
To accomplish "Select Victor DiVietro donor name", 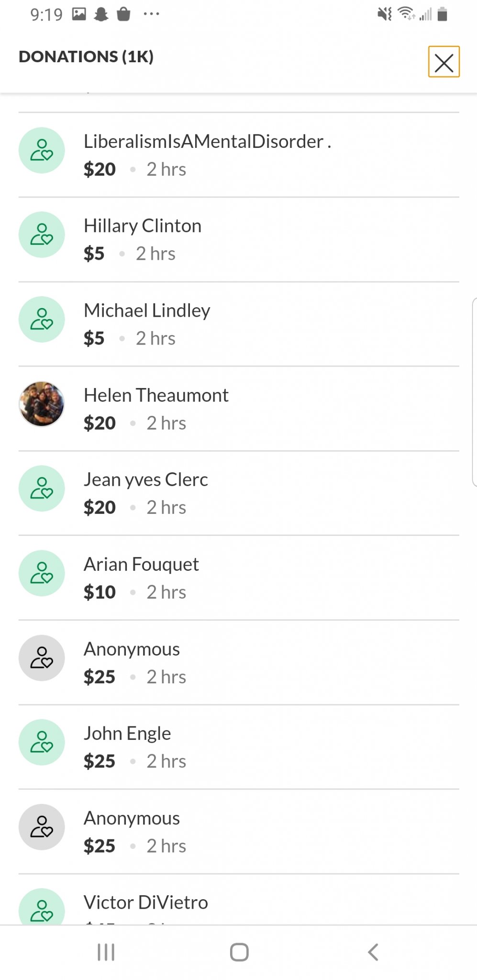I will point(146,902).
